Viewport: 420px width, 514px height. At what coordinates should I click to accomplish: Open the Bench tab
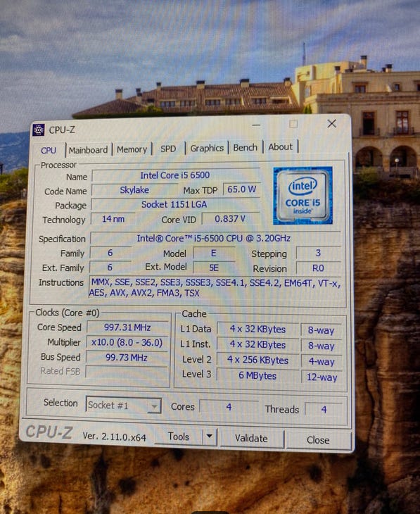coord(246,148)
